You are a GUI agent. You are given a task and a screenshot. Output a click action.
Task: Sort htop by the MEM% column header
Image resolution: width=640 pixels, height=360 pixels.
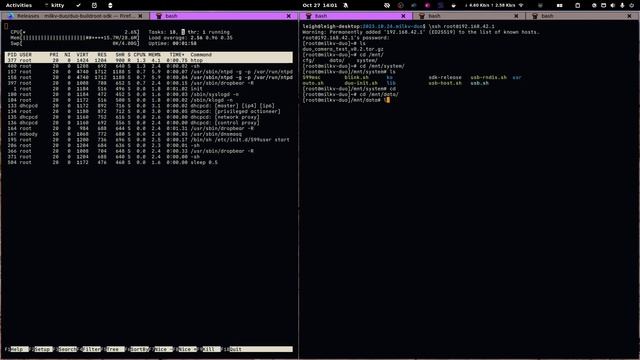(x=154, y=55)
